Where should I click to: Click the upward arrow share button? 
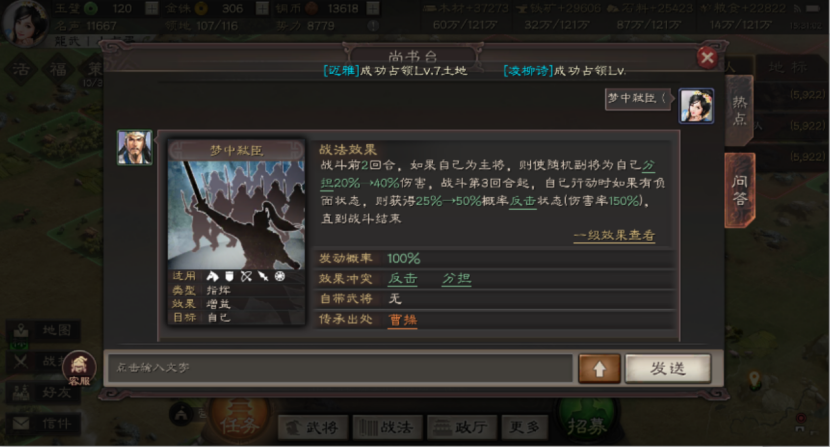[599, 369]
